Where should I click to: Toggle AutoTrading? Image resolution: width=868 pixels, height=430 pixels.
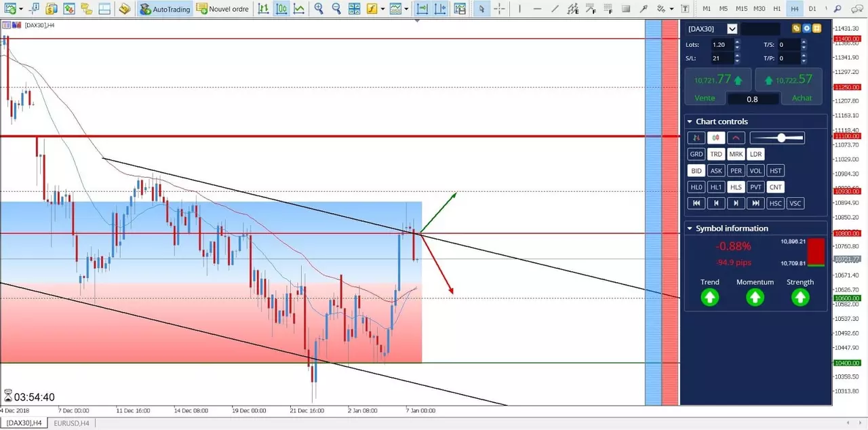(163, 9)
